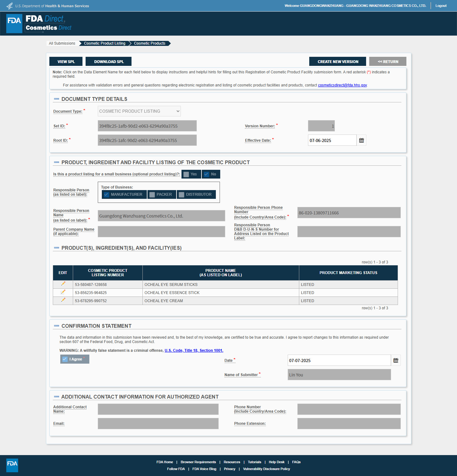Open the U.S. Code Title 18 link

coord(194,351)
